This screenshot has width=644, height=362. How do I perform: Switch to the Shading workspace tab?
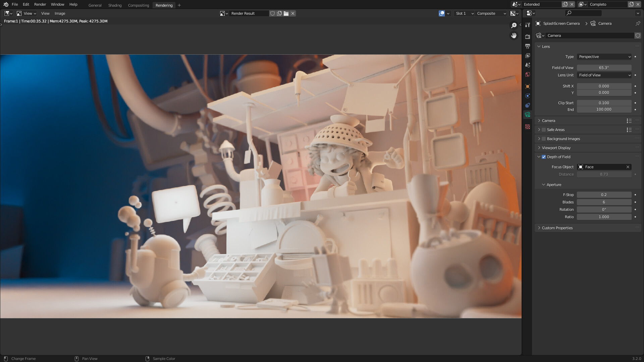pos(115,5)
